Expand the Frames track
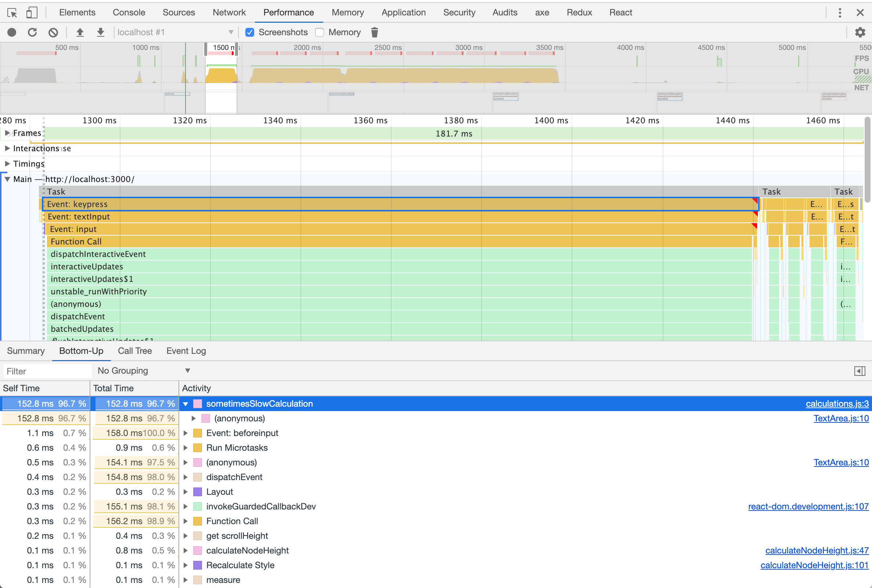872x588 pixels. (x=7, y=133)
